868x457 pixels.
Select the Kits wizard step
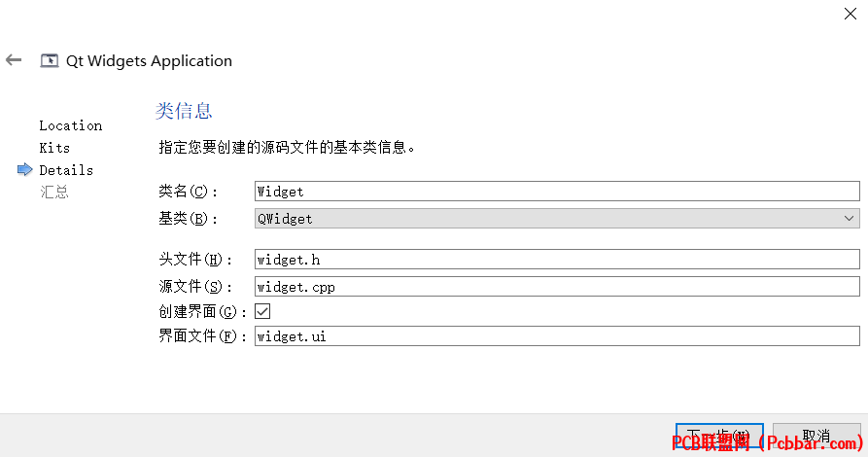(54, 148)
